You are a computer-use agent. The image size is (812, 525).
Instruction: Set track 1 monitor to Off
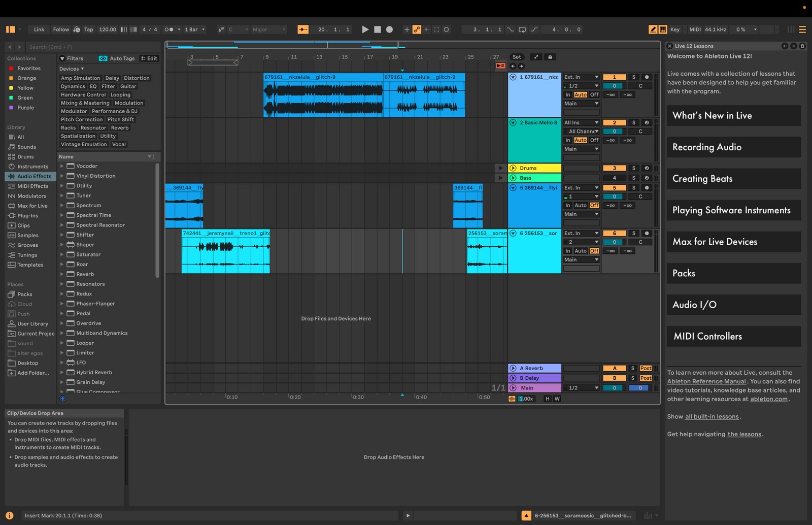click(594, 94)
